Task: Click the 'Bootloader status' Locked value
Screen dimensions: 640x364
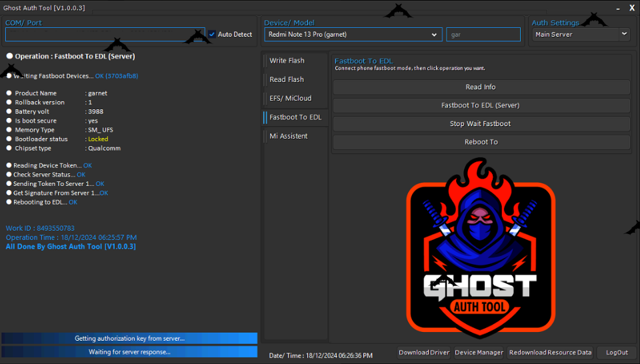Action: click(98, 139)
